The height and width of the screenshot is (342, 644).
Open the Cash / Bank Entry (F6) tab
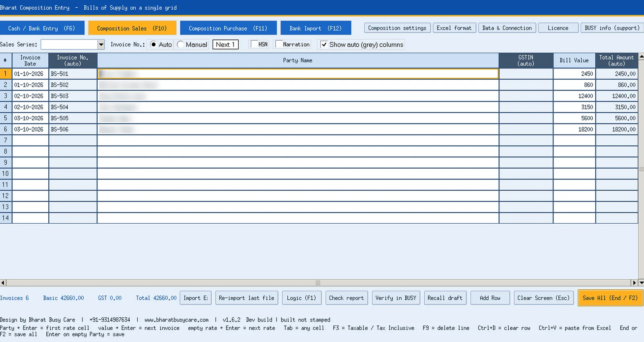[x=42, y=28]
